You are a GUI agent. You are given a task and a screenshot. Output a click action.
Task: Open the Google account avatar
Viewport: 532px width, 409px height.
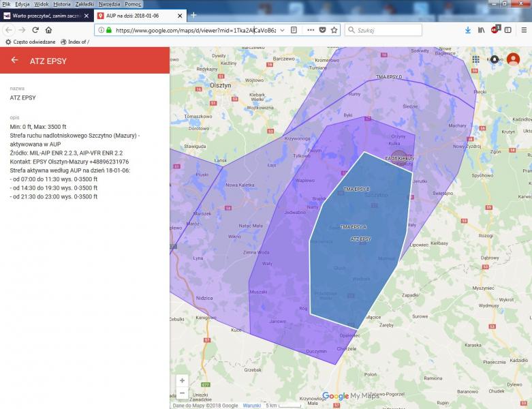pyautogui.click(x=513, y=60)
